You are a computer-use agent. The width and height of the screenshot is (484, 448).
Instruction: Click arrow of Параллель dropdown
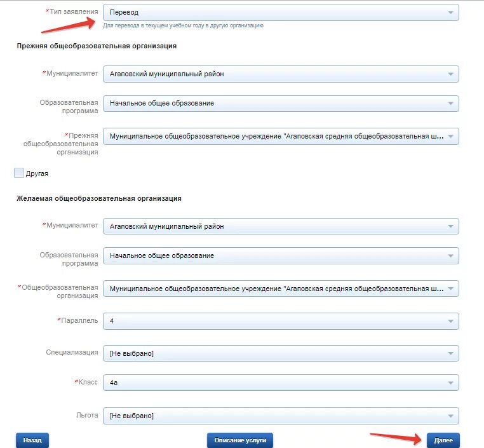click(x=450, y=322)
